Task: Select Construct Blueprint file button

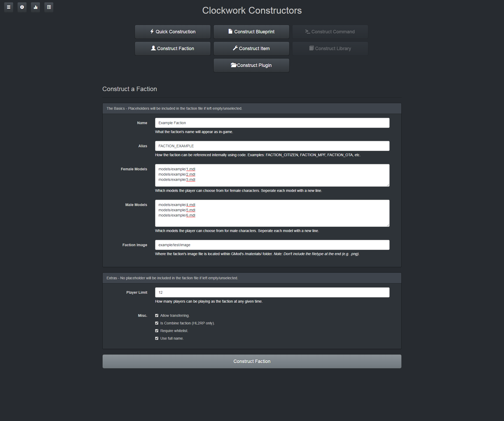Action: (251, 32)
